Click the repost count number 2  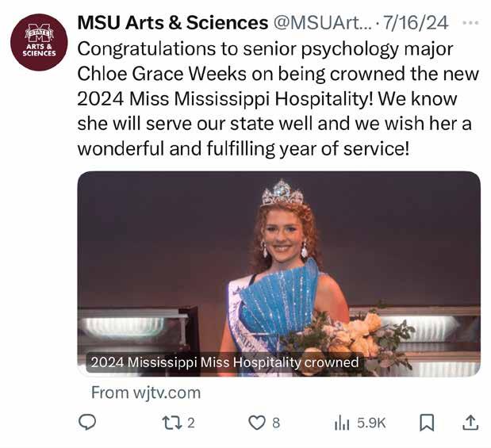(191, 423)
